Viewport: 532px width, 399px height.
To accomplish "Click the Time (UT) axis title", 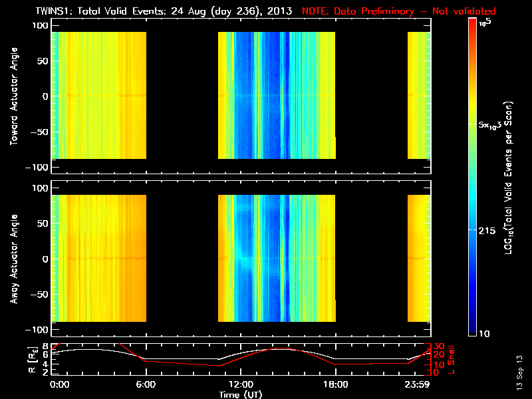I will point(241,394).
